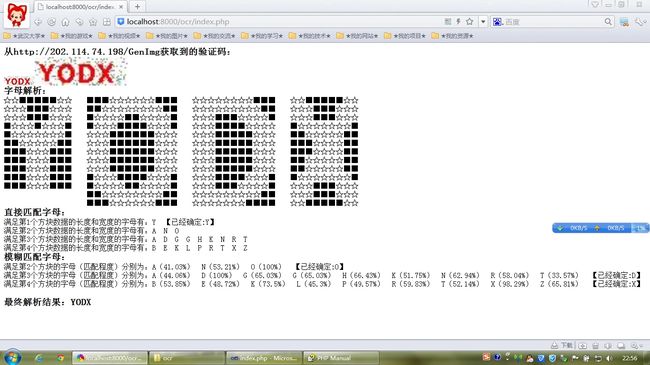650x365 pixels.
Task: Open the ★我的游戏★ bookmark folder
Action: coord(72,36)
